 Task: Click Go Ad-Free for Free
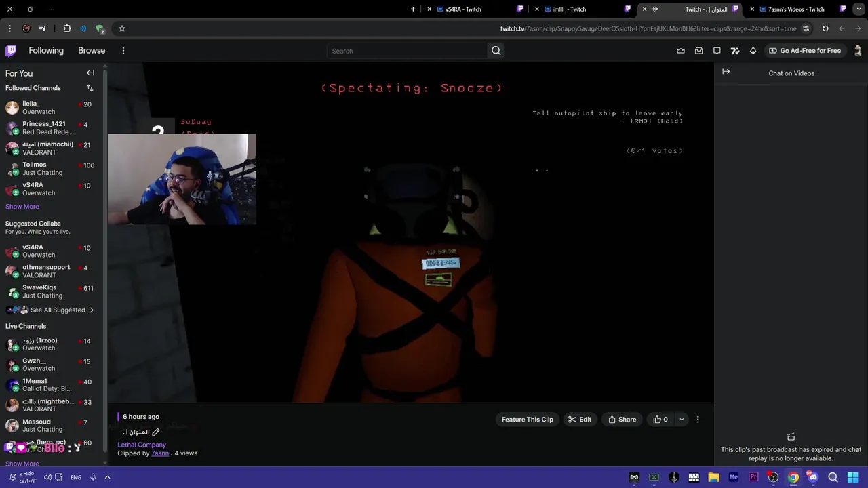tap(805, 51)
